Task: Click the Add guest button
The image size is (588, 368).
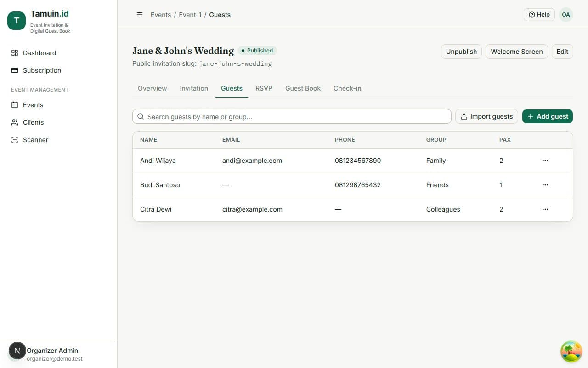Action: click(548, 116)
